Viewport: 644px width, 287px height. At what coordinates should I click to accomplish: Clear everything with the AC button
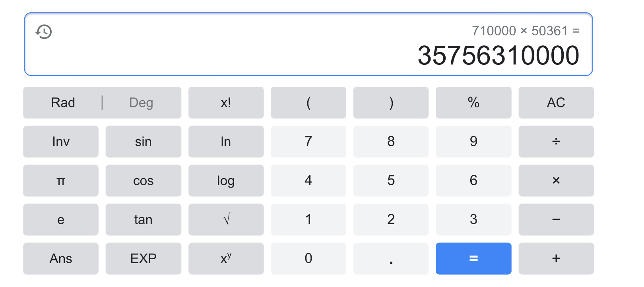[556, 103]
